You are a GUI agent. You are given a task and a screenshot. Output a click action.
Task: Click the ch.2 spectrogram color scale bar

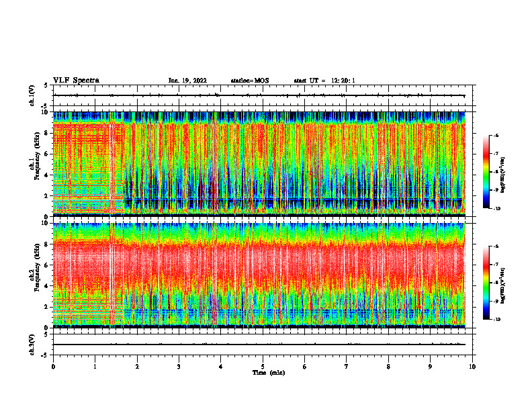tap(486, 283)
